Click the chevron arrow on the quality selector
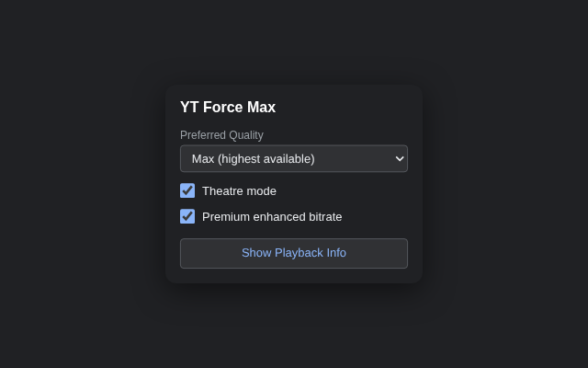 [x=399, y=158]
